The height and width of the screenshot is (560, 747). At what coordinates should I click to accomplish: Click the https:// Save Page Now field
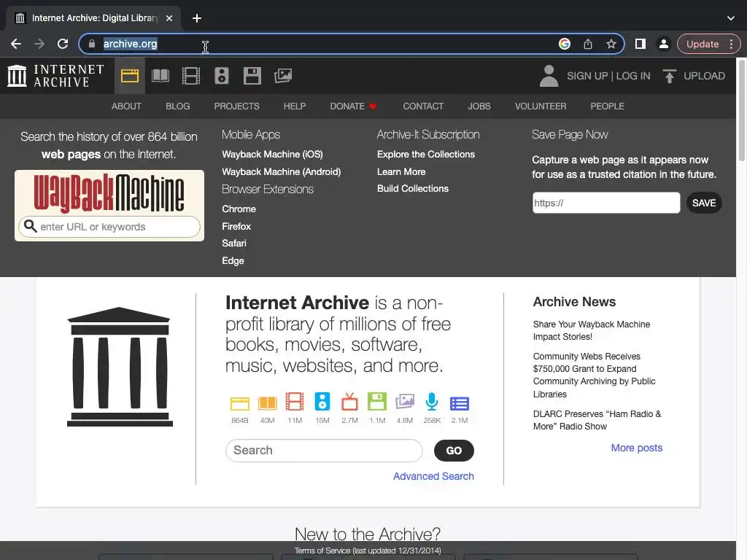click(606, 203)
